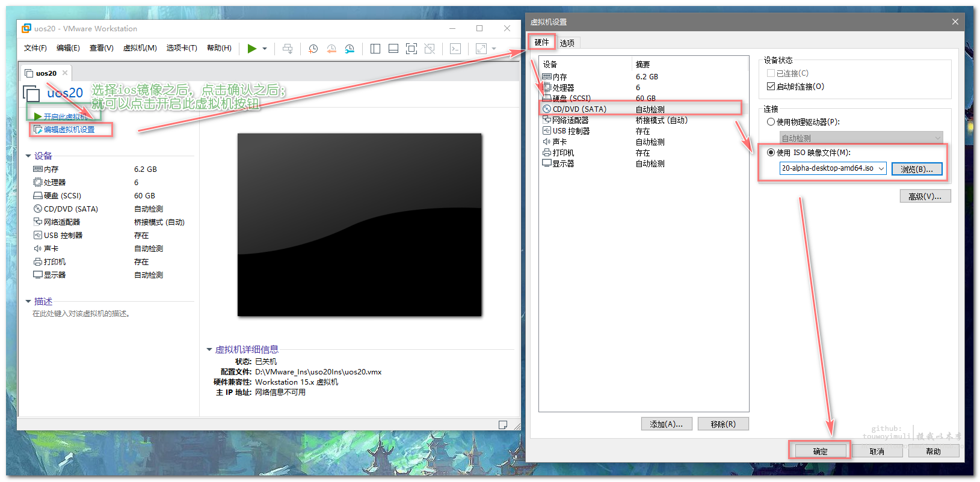Open the 选项卡(T) menu
The height and width of the screenshot is (482, 980).
coord(182,48)
